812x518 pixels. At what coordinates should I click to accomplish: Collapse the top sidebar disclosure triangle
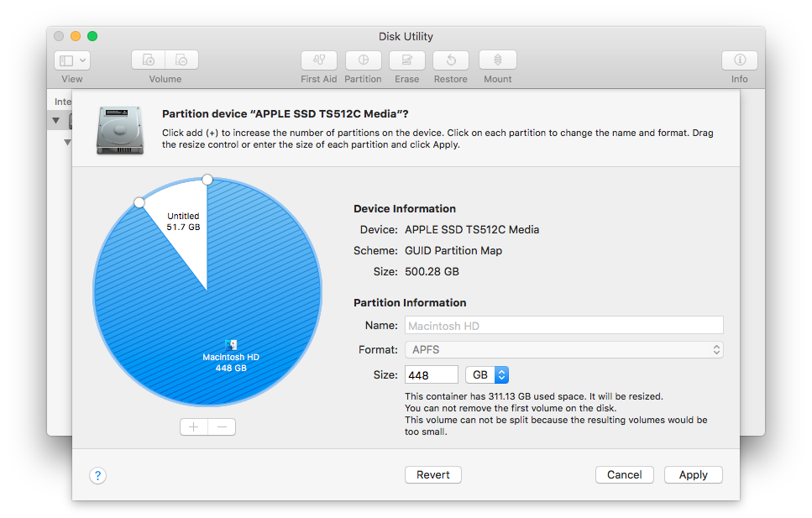pyautogui.click(x=56, y=121)
